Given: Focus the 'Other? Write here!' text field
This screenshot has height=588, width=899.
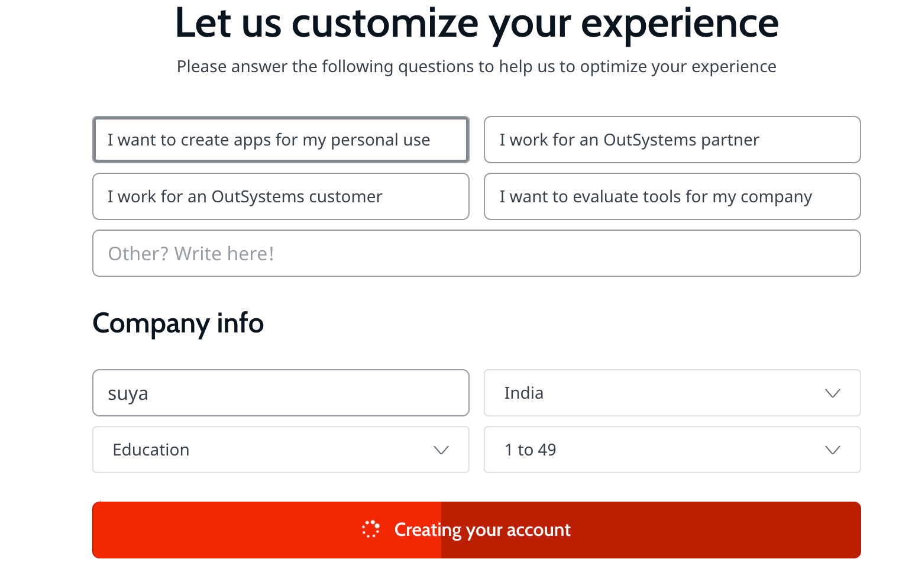Looking at the screenshot, I should click(476, 254).
